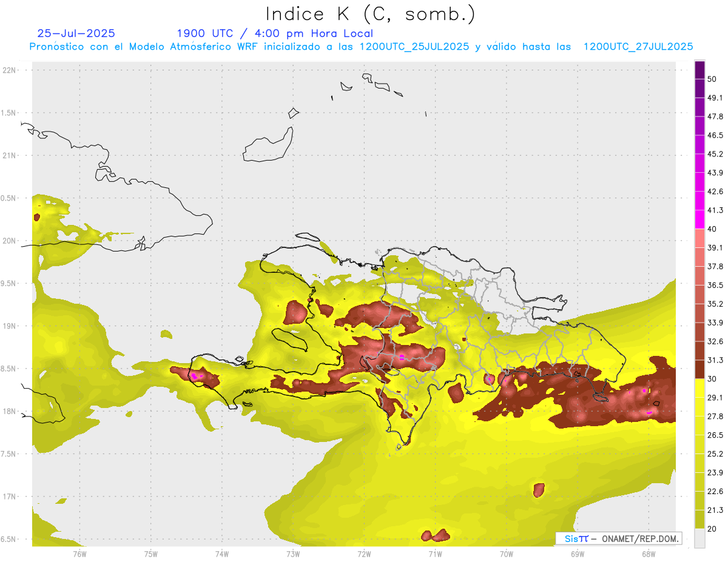This screenshot has width=728, height=562.
Task: Click the 76W longitude label
Action: pyautogui.click(x=79, y=553)
